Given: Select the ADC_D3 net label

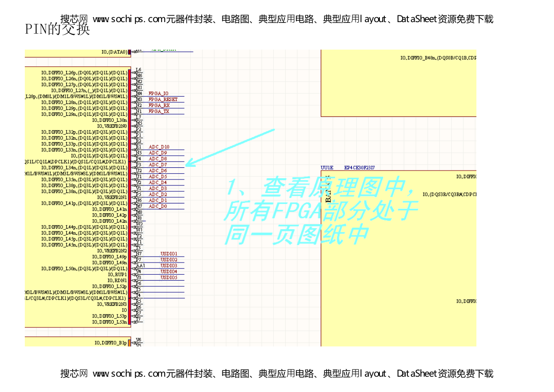Looking at the screenshot, I should point(158,188).
